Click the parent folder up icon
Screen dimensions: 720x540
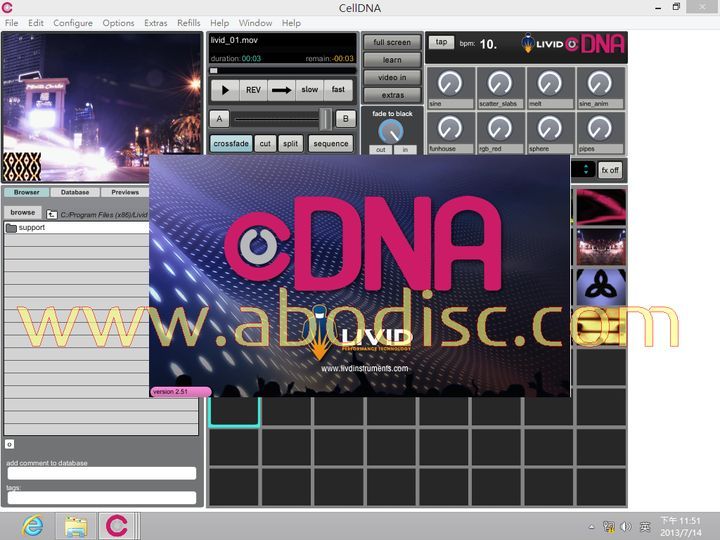(52, 214)
